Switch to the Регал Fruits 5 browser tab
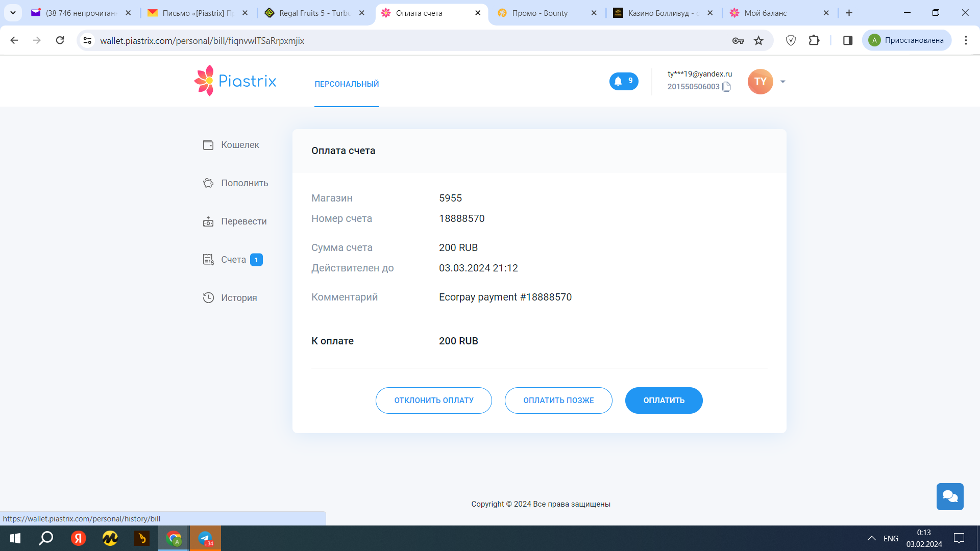This screenshot has height=551, width=980. coord(313,13)
